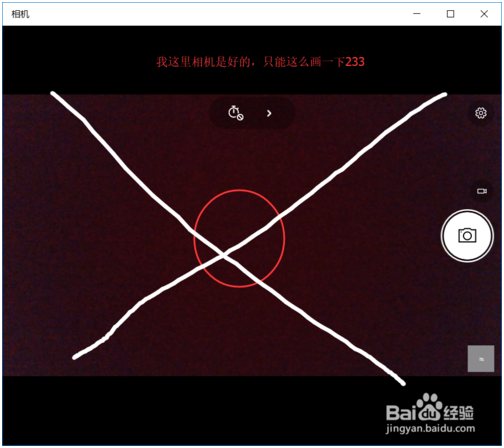The width and height of the screenshot is (504, 448).
Task: Expand camera options with the chevron arrow
Action: (x=269, y=113)
